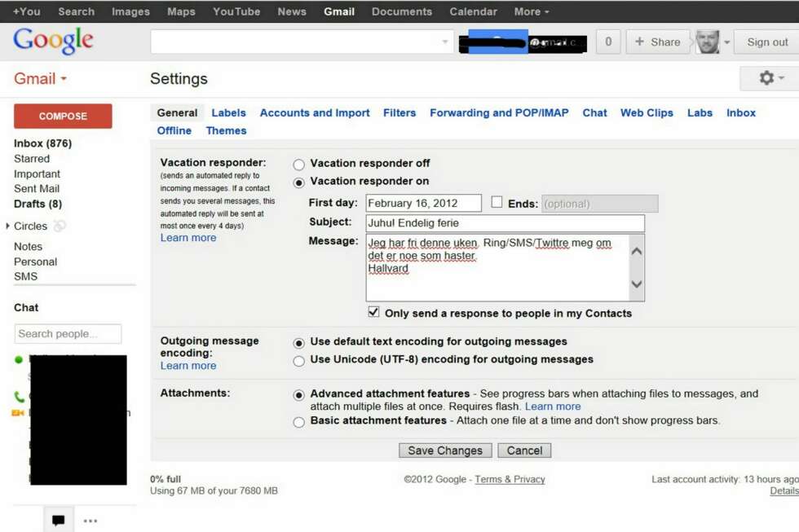Click Sign out button
Image resolution: width=799 pixels, height=532 pixels.
click(x=766, y=42)
